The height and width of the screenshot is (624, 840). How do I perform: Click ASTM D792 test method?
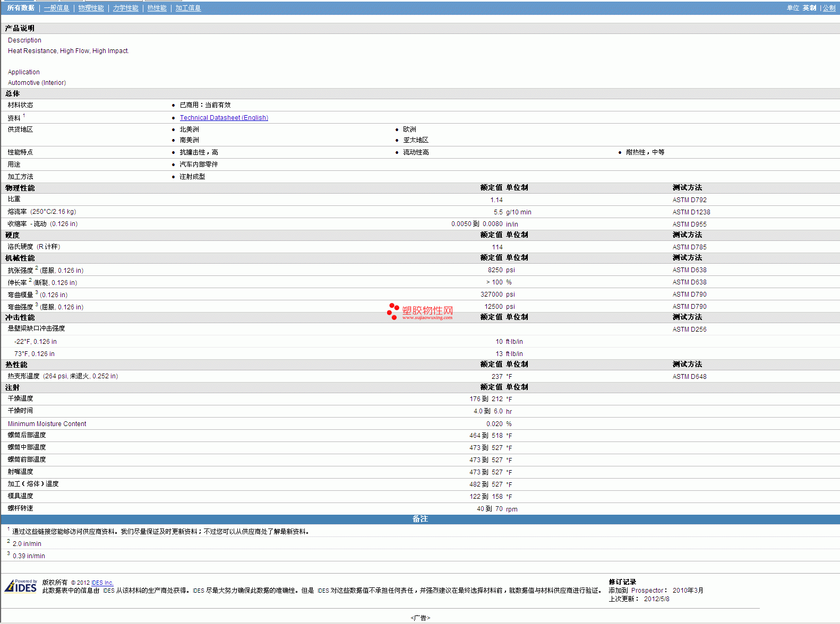click(689, 200)
